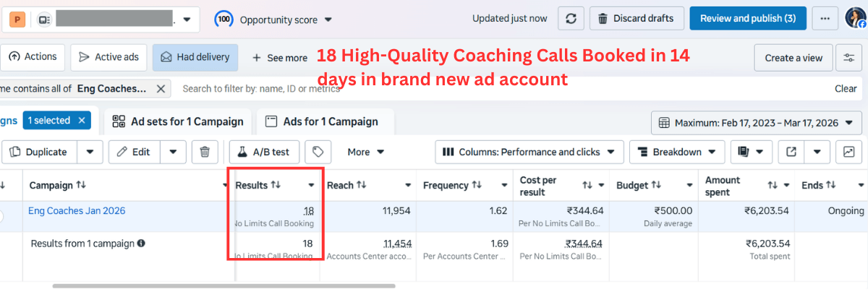Click the customize view sliders icon
Viewport: 868px width, 292px height.
(848, 58)
